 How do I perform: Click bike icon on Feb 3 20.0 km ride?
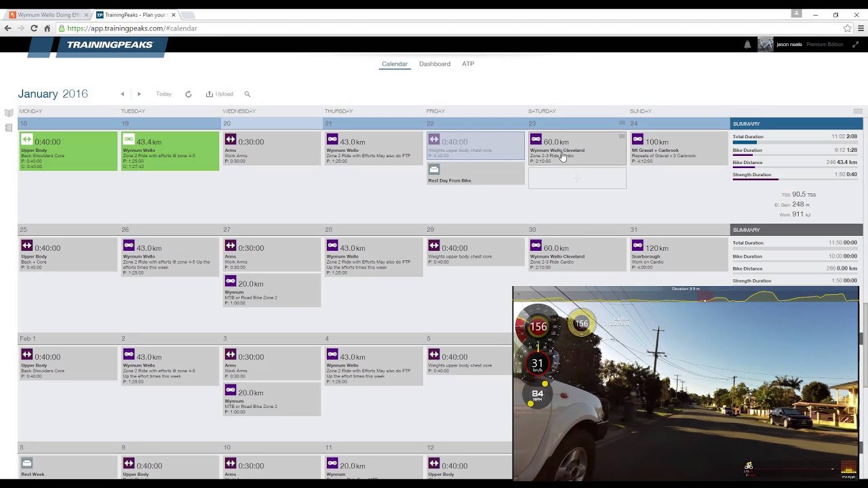point(231,390)
